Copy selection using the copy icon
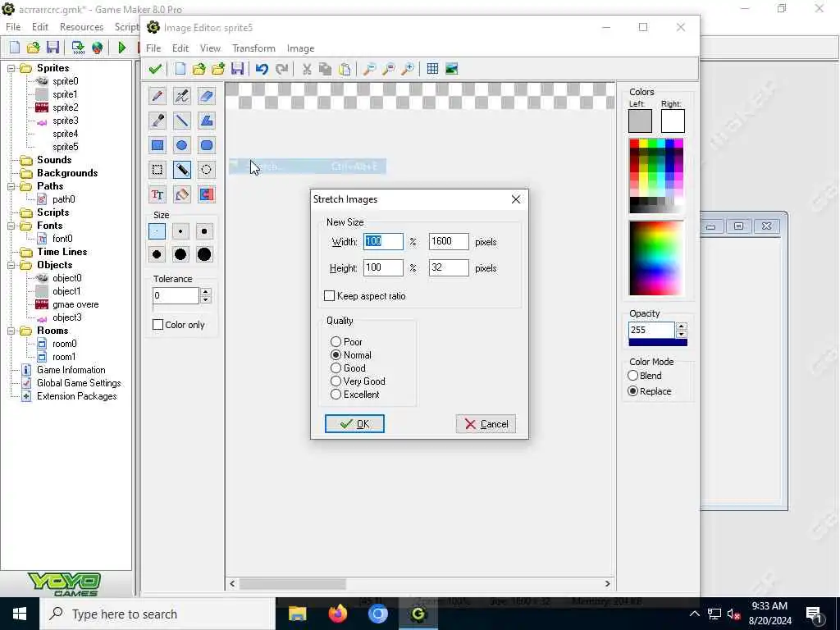Screen dimensions: 840x630 pyautogui.click(x=325, y=69)
